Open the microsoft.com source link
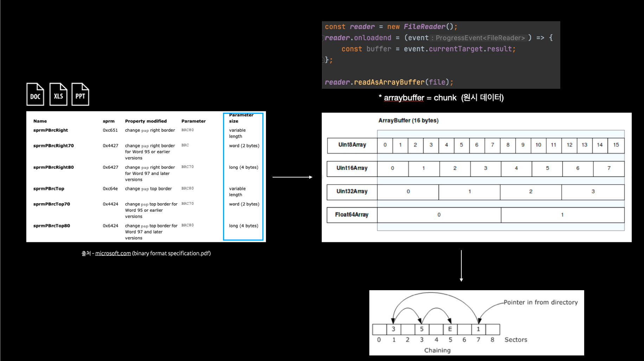 pyautogui.click(x=113, y=253)
